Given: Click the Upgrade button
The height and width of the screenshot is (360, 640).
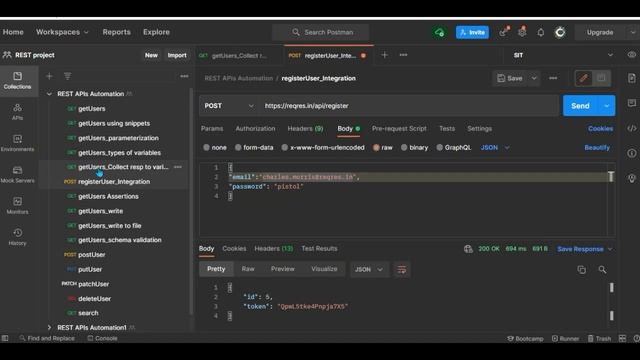Looking at the screenshot, I should pos(600,32).
